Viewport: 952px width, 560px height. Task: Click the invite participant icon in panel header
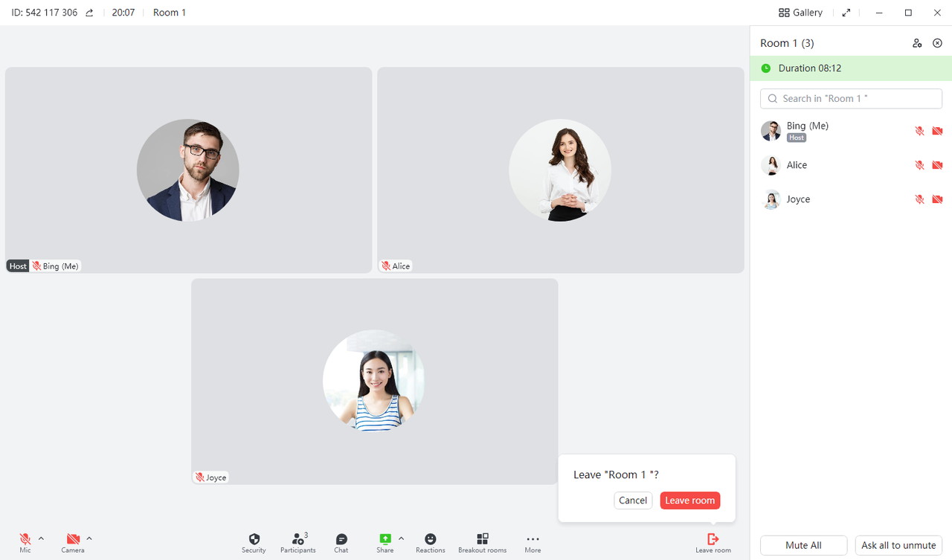(917, 43)
